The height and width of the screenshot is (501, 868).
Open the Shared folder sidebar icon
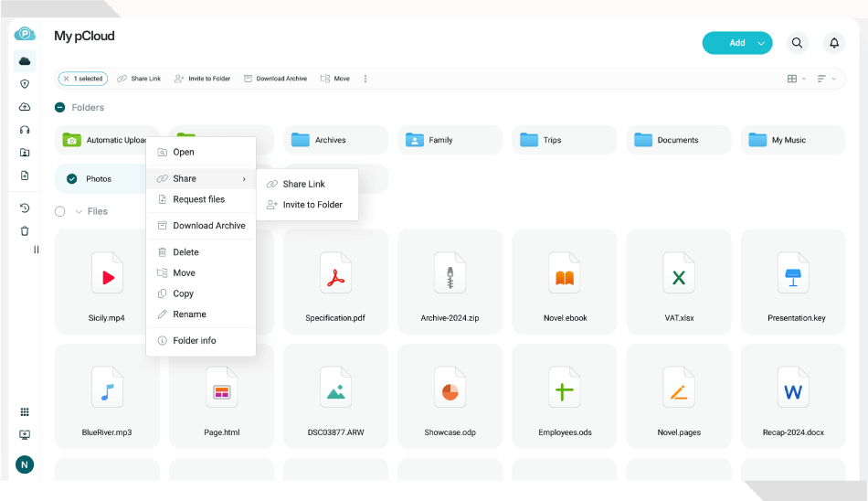point(25,153)
